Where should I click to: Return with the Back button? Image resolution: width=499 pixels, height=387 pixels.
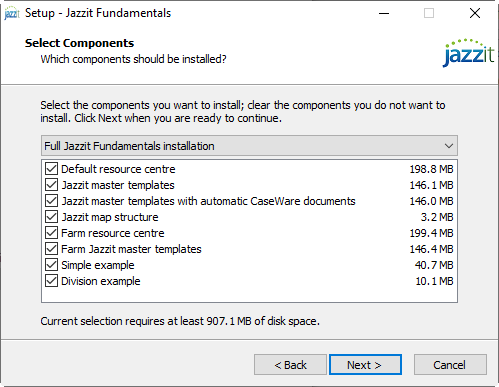coord(290,365)
